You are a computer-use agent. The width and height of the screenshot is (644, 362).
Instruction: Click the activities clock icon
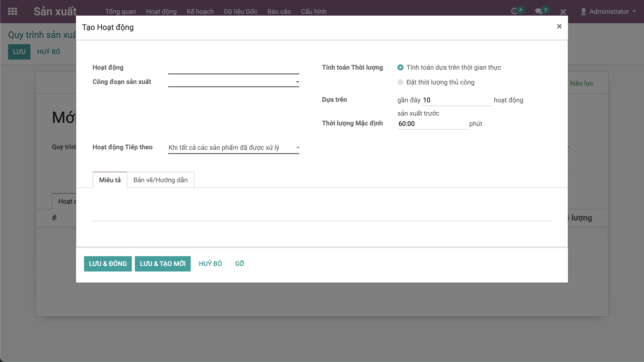click(x=514, y=11)
